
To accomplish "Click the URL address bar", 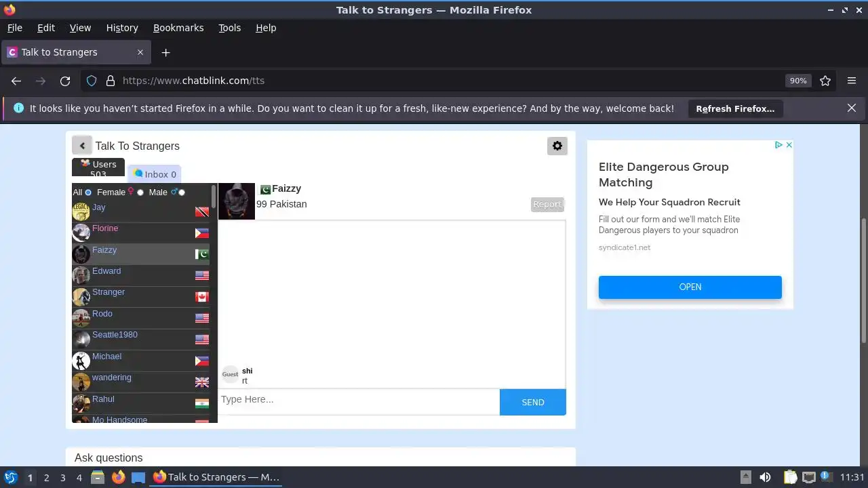I will [448, 81].
